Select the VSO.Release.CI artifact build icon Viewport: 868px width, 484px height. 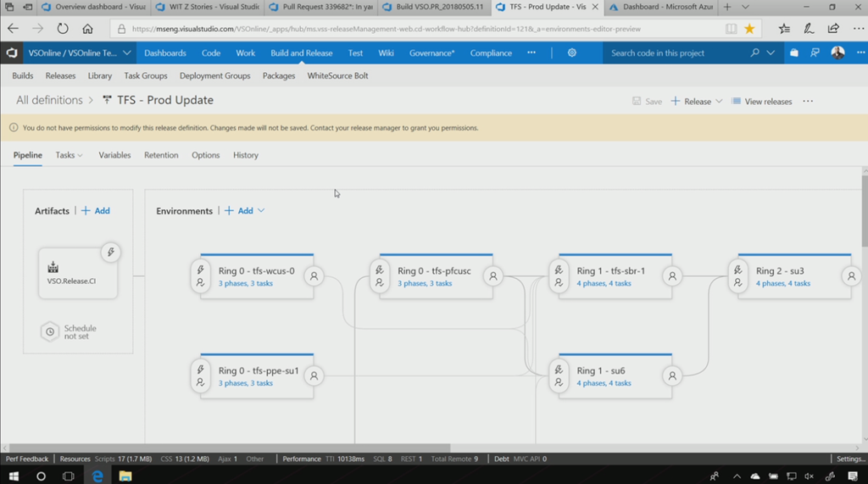(x=53, y=267)
